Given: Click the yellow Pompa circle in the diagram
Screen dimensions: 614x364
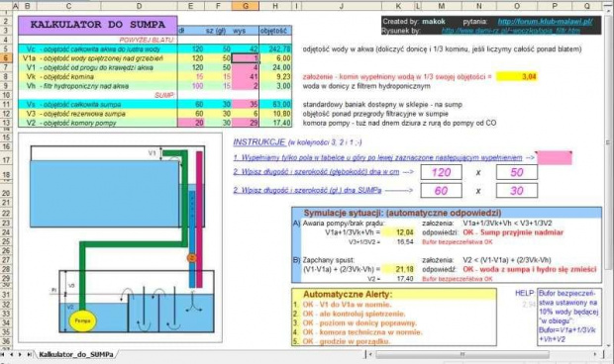Looking at the screenshot, I should coord(82,320).
